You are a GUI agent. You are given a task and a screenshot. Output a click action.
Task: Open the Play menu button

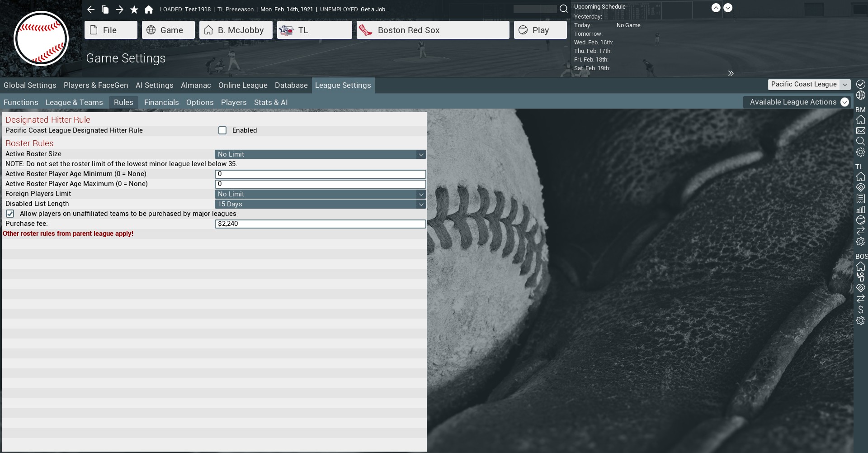[540, 30]
